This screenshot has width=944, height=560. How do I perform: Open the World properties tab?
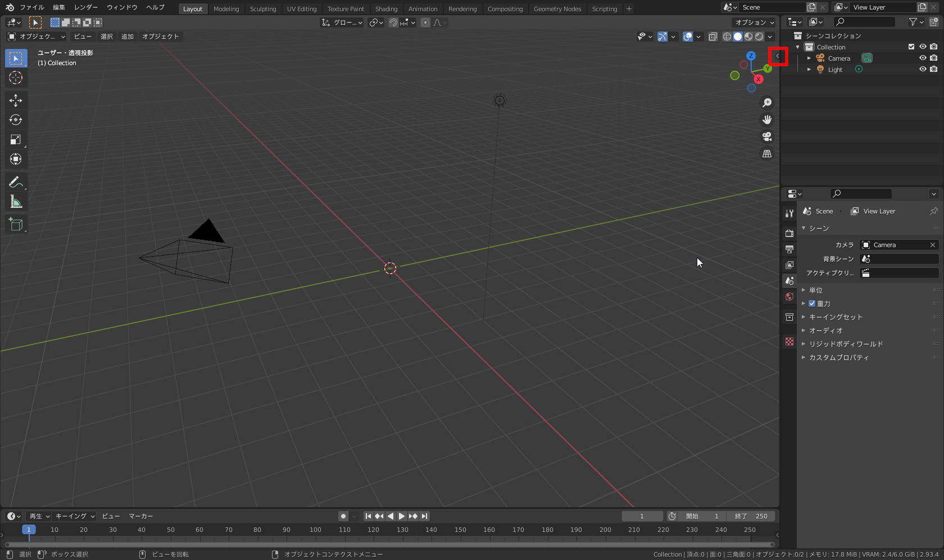[789, 297]
